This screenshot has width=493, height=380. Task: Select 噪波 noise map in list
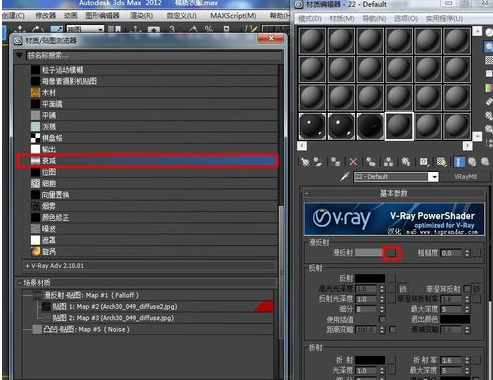tap(49, 229)
